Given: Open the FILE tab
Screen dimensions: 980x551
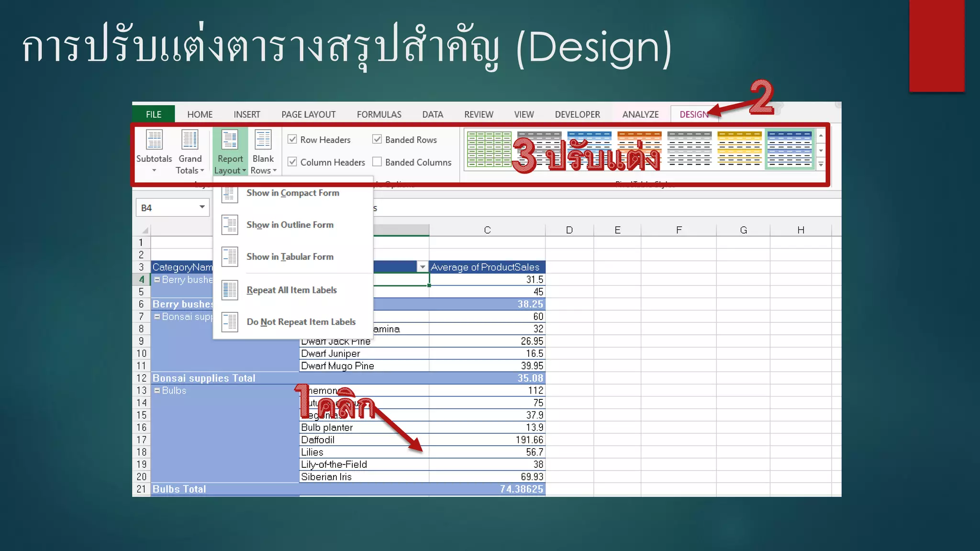Looking at the screenshot, I should [154, 114].
